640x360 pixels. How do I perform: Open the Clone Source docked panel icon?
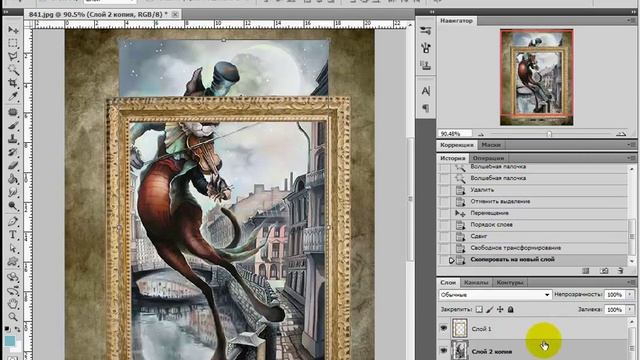426,65
